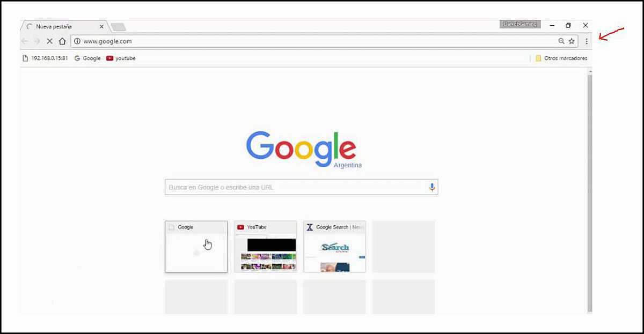The height and width of the screenshot is (334, 644).
Task: Open the youtube bookmark
Action: (121, 58)
